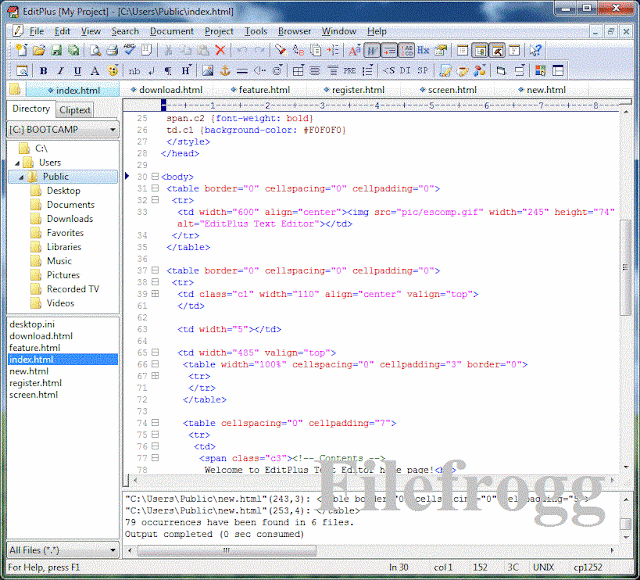Click the editor vertical scrollbar thumb
The image size is (640, 580).
pos(625,267)
